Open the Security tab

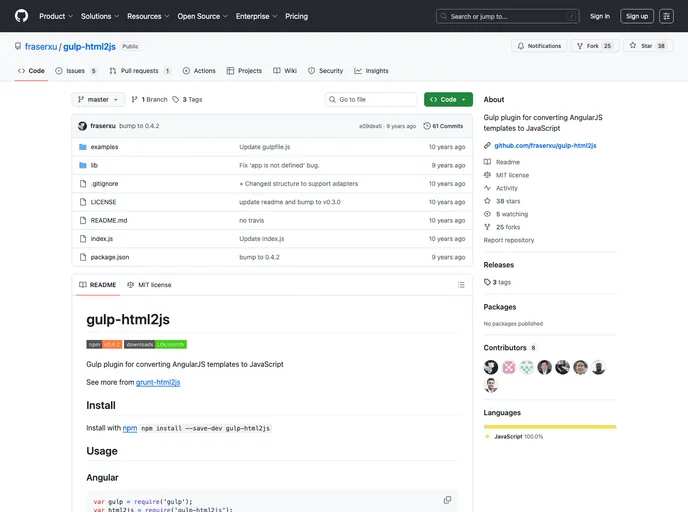tap(326, 71)
